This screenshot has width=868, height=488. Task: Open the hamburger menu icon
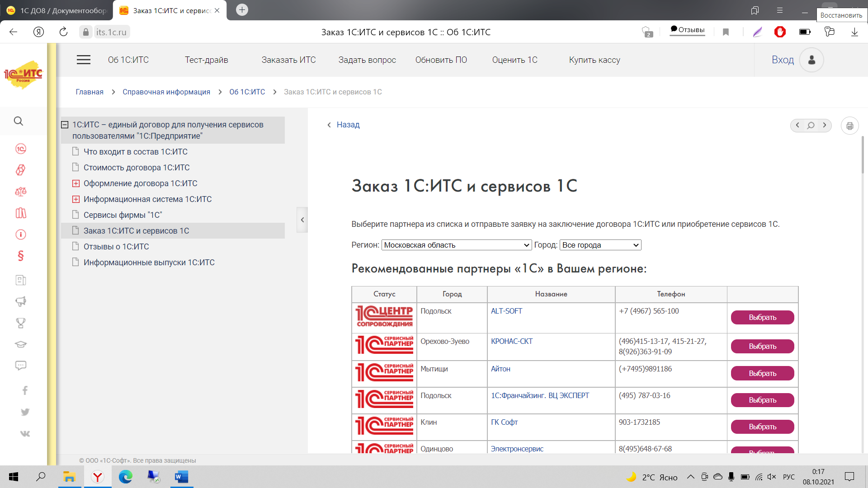point(83,60)
